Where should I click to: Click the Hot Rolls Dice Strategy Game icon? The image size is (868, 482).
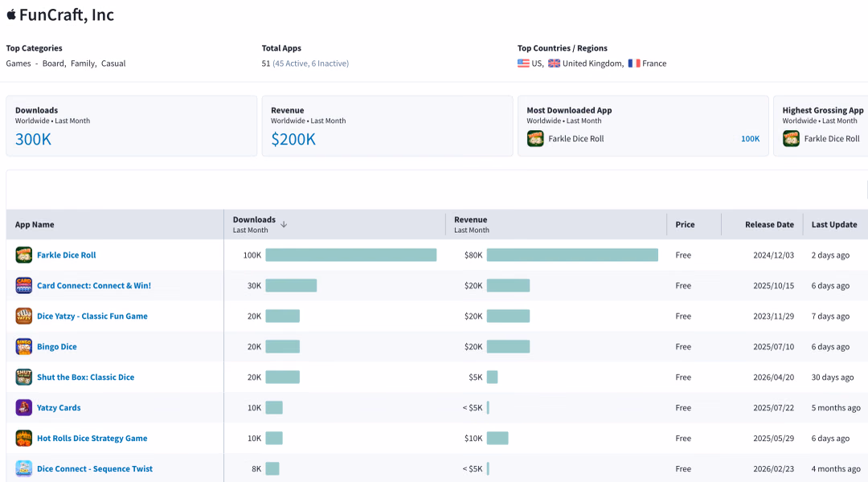coord(24,439)
